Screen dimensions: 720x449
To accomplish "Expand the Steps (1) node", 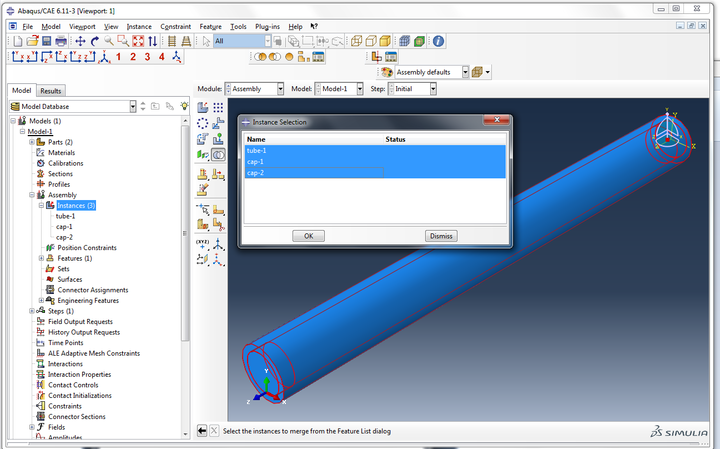I will point(32,311).
